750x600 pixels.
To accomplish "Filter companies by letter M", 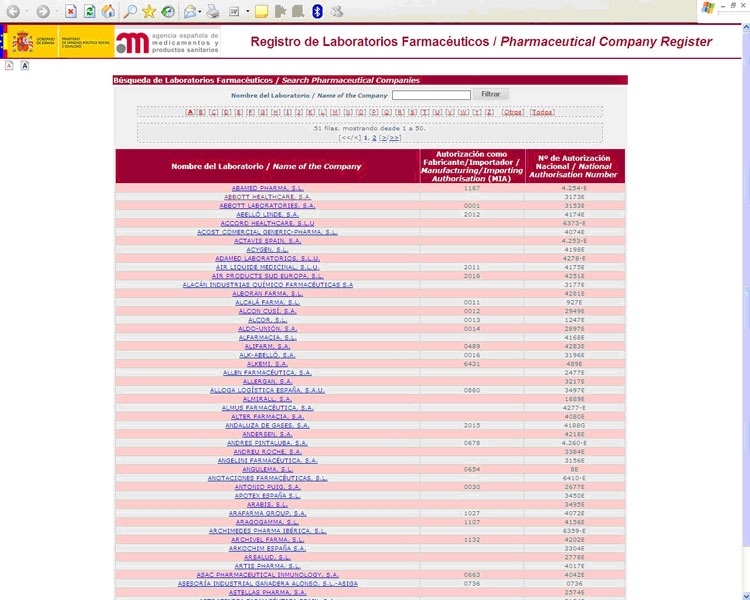I will 335,112.
